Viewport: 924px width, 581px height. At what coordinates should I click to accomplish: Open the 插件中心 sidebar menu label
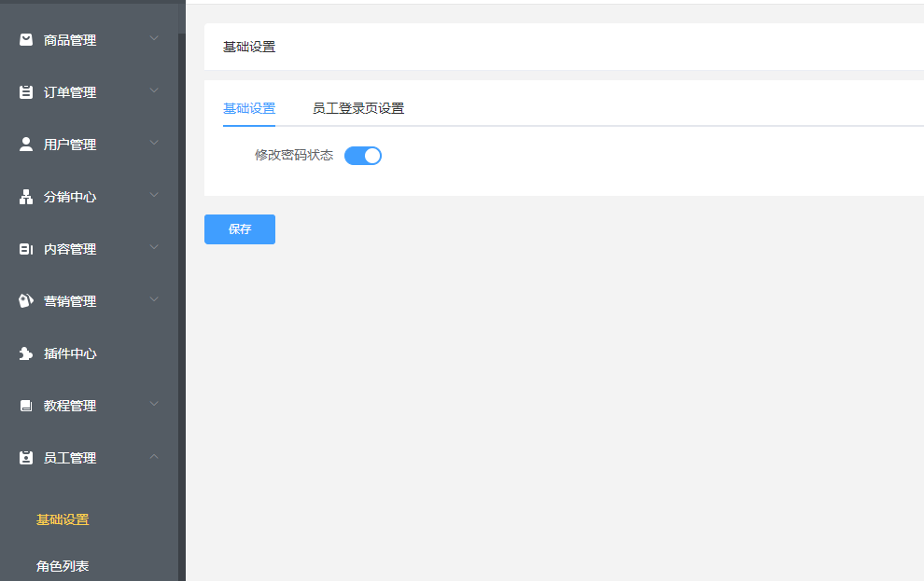coord(70,353)
